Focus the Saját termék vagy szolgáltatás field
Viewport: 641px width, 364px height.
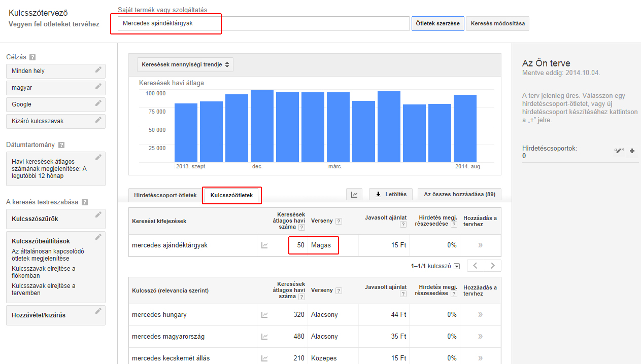point(263,23)
